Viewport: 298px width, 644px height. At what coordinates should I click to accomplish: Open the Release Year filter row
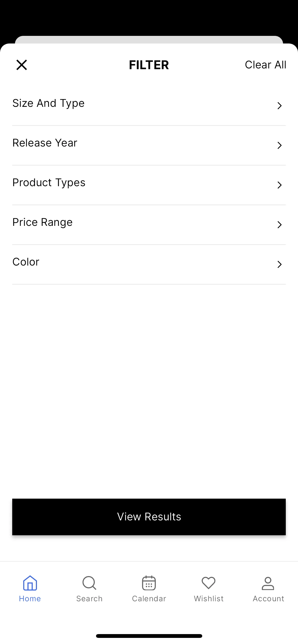(x=149, y=145)
